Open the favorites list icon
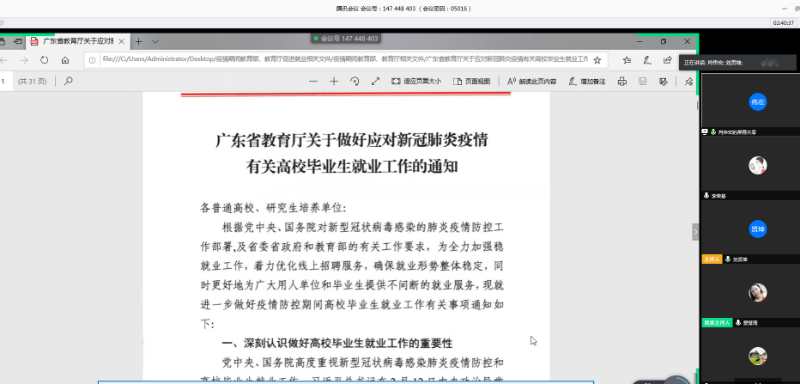Viewport: 800px width, 384px height. pos(627,60)
